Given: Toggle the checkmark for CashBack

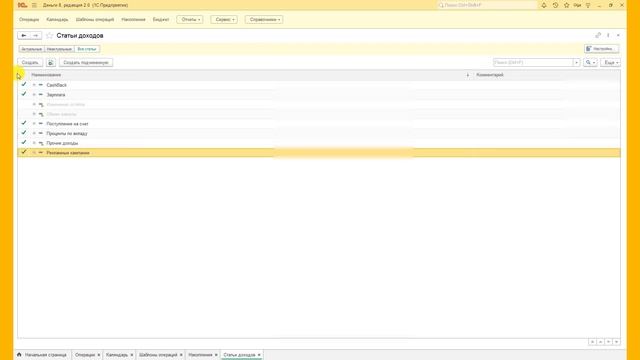Looking at the screenshot, I should pyautogui.click(x=24, y=84).
